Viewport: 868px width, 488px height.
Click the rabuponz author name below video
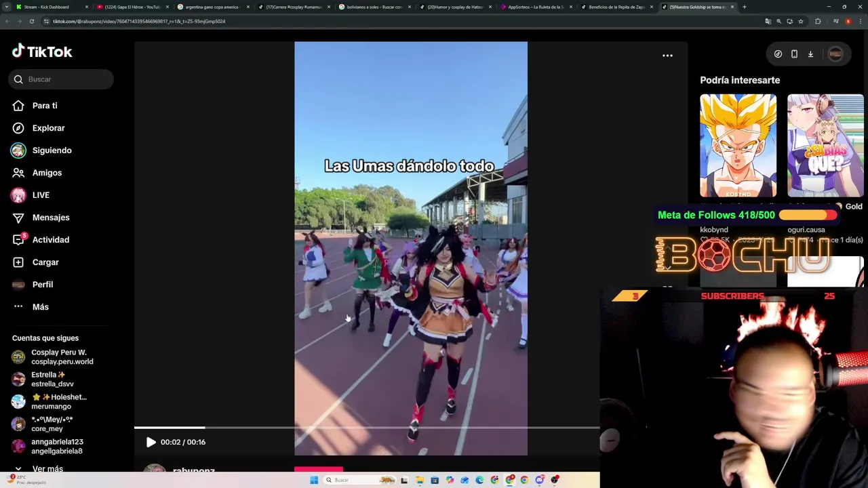click(194, 470)
